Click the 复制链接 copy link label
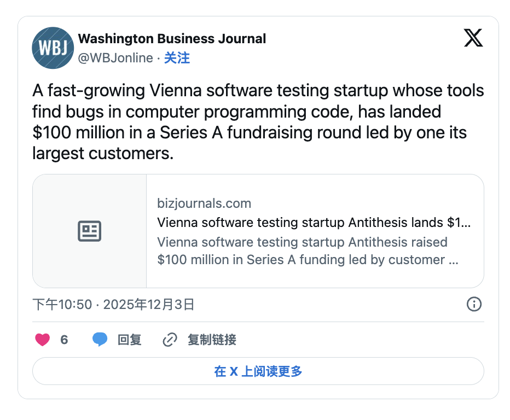Screen dimensions: 510x420 (x=212, y=340)
